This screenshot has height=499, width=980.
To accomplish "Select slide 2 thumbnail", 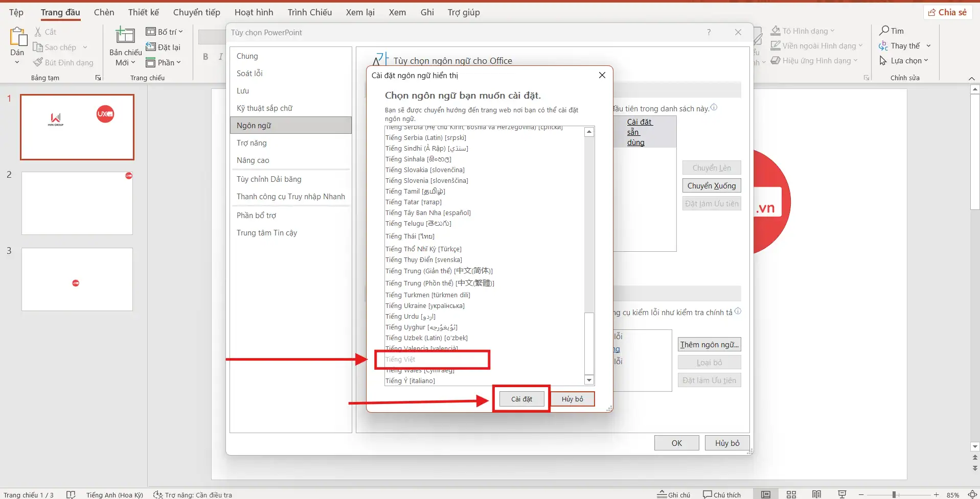I will (77, 203).
